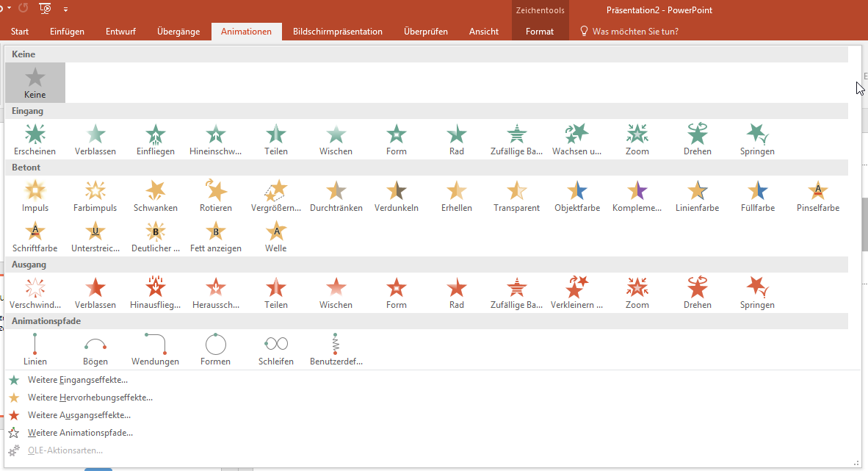Open Weitere Hervorhebungseffekte entry
The height and width of the screenshot is (471, 868).
tap(90, 398)
